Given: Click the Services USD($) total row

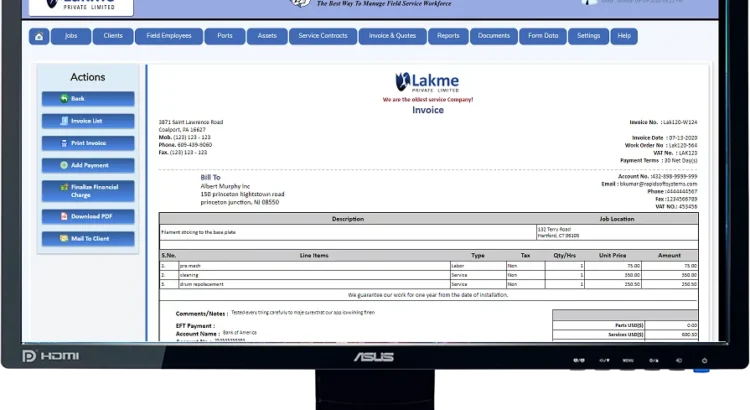Looking at the screenshot, I should (x=625, y=335).
